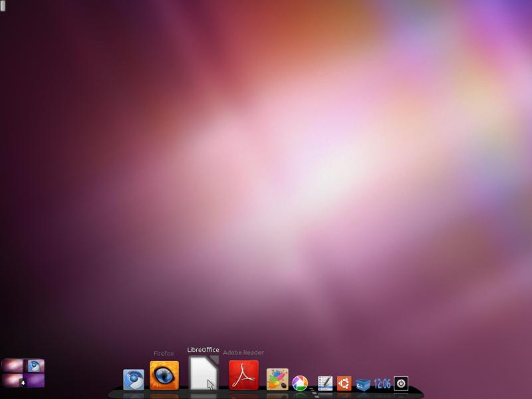Click the 12:06 clock in dock
This screenshot has width=532, height=399.
382,384
